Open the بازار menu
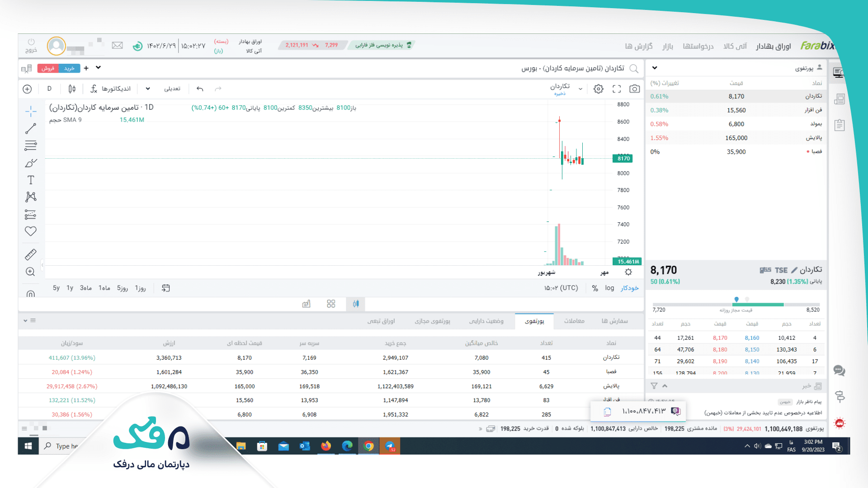This screenshot has height=488, width=868. click(x=668, y=46)
